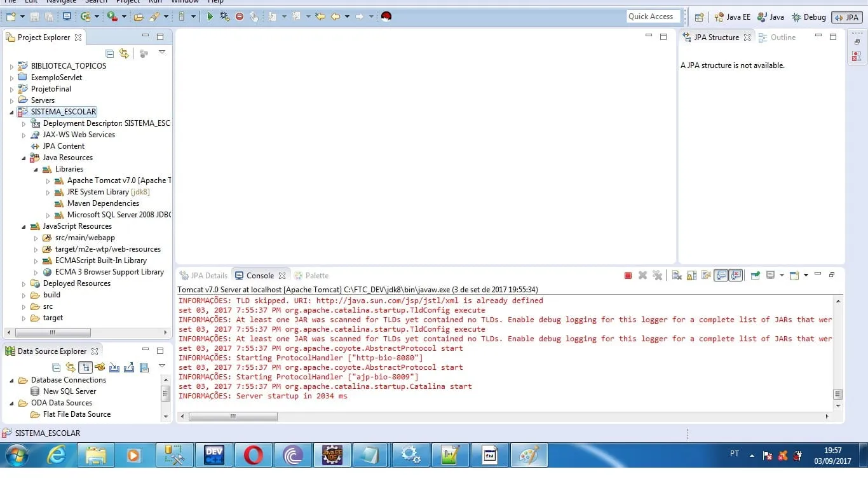Toggle Link with Editor in Project Explorer
The height and width of the screenshot is (488, 868).
click(124, 54)
